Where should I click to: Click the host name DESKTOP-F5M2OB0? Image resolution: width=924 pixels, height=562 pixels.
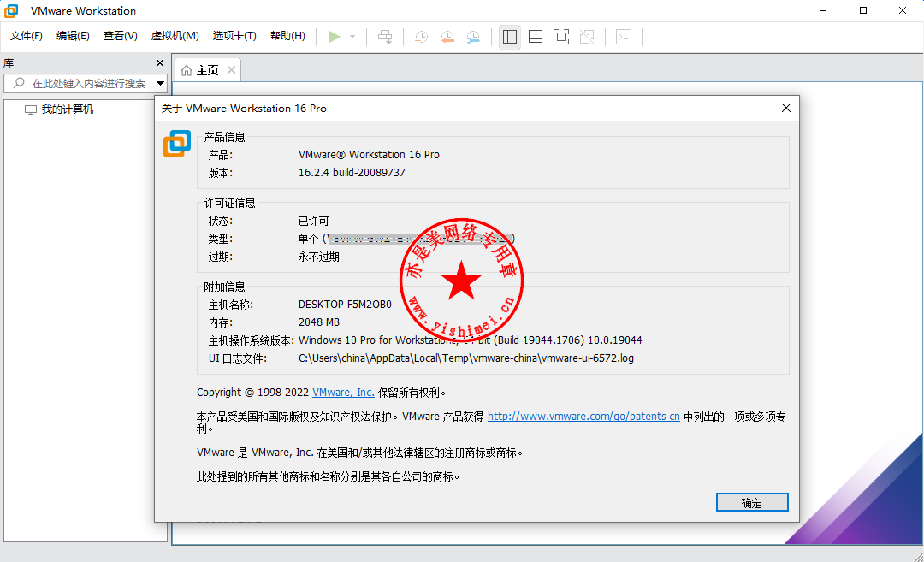click(346, 305)
